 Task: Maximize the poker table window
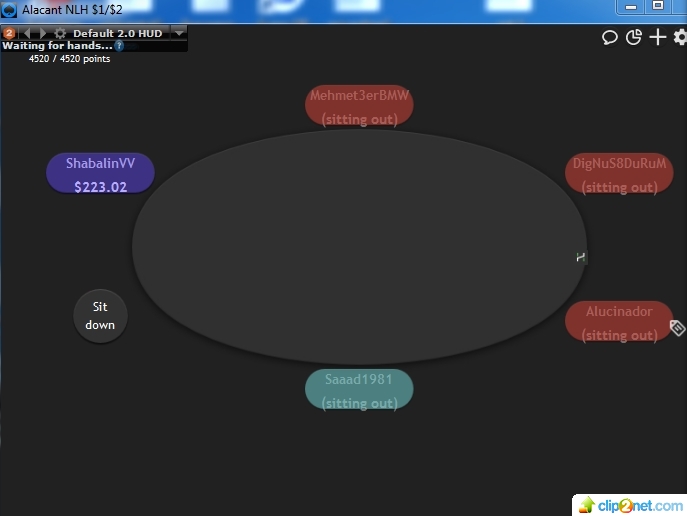click(x=658, y=6)
